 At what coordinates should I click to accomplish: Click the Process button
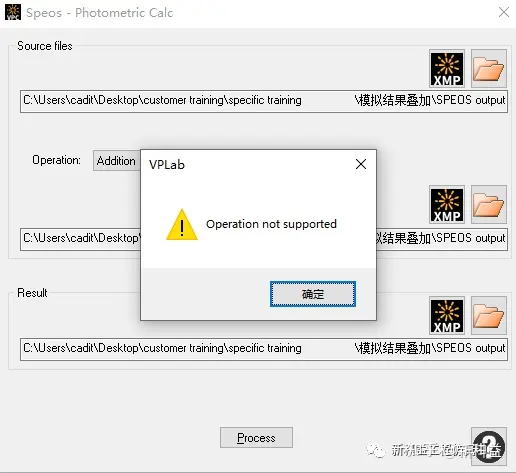pyautogui.click(x=256, y=437)
